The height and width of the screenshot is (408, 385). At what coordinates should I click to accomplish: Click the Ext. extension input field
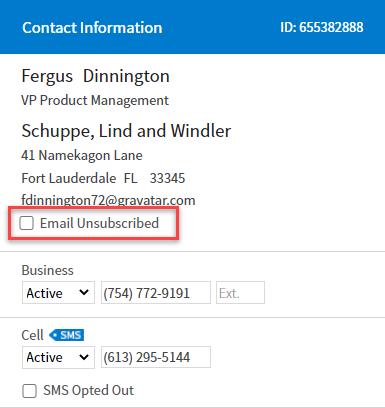point(240,293)
